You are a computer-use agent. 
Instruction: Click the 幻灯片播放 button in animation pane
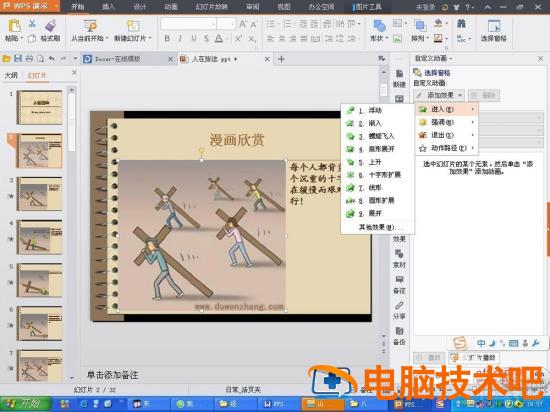(x=474, y=357)
